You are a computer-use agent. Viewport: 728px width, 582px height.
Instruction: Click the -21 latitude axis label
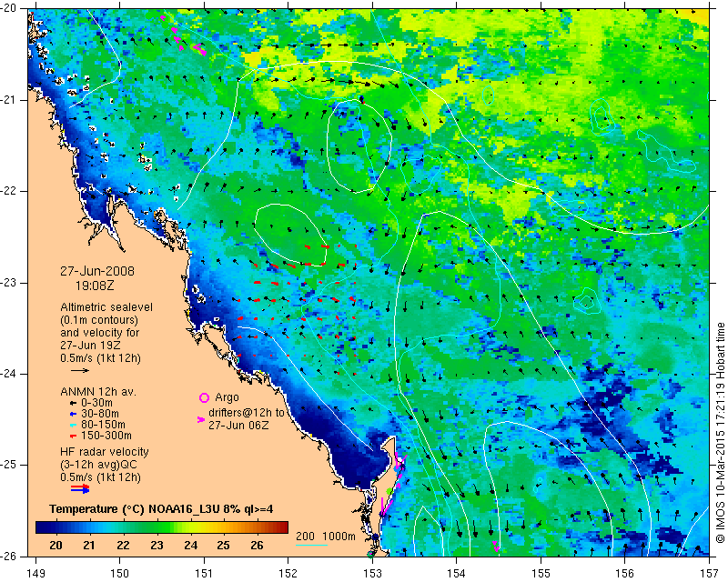pos(9,100)
